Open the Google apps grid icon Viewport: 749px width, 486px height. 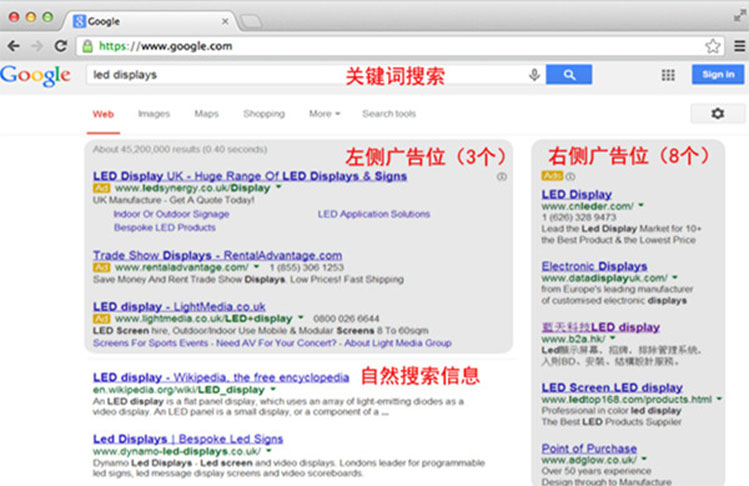668,75
